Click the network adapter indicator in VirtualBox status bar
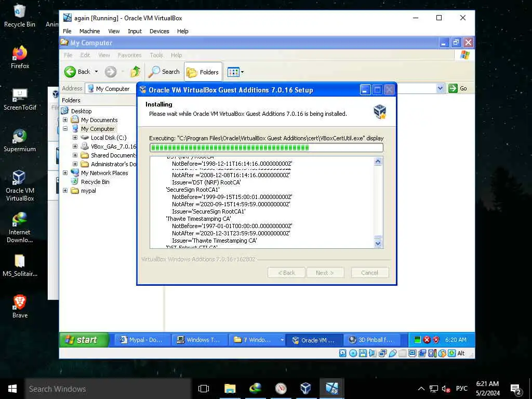The height and width of the screenshot is (399, 532). [382, 353]
